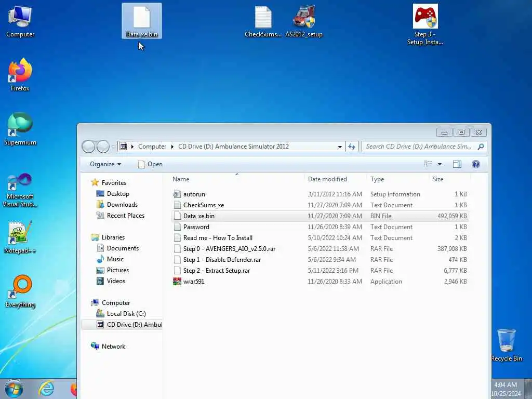Select CheckSums_xe file in list
The width and height of the screenshot is (532, 399).
(320, 205)
